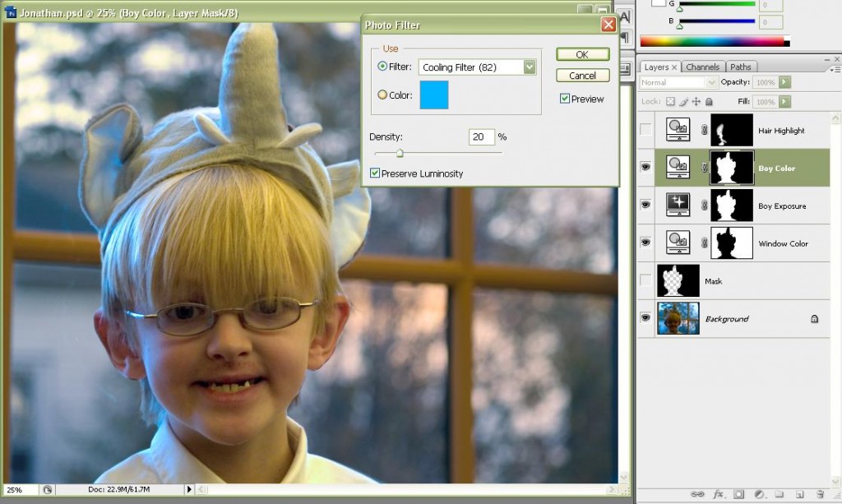Select Window Color photo filter adjustment icon
Image resolution: width=842 pixels, height=504 pixels.
tap(678, 243)
